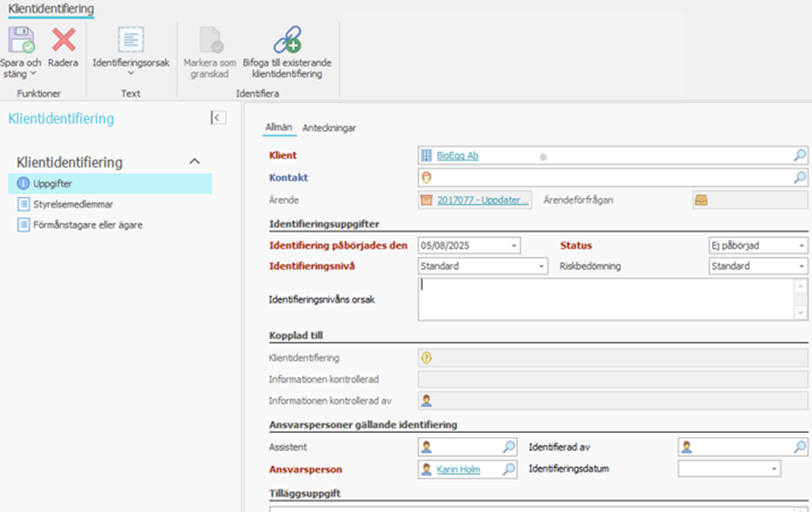Image resolution: width=812 pixels, height=512 pixels.
Task: Open the Identifieringsorsak text tool
Action: (x=131, y=40)
